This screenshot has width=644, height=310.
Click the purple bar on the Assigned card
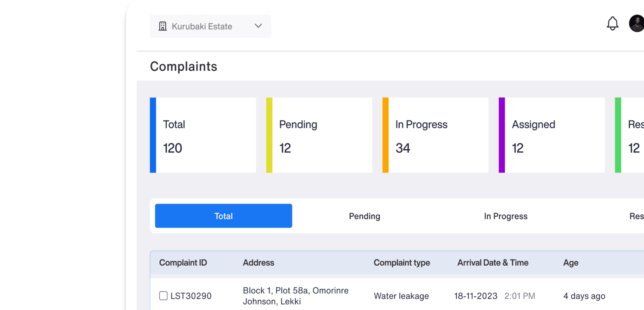[x=502, y=135]
